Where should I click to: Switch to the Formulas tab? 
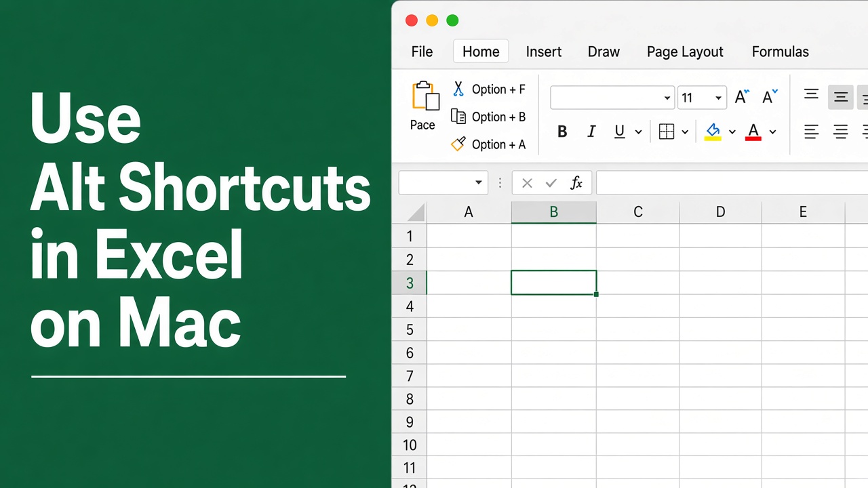(781, 52)
